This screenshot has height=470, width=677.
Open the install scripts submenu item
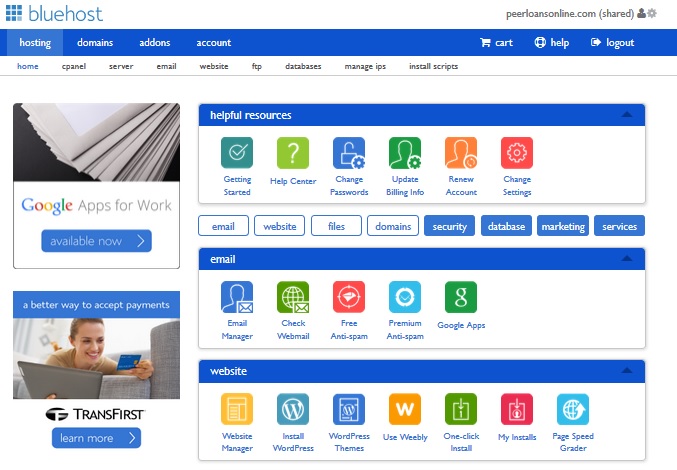click(x=433, y=66)
